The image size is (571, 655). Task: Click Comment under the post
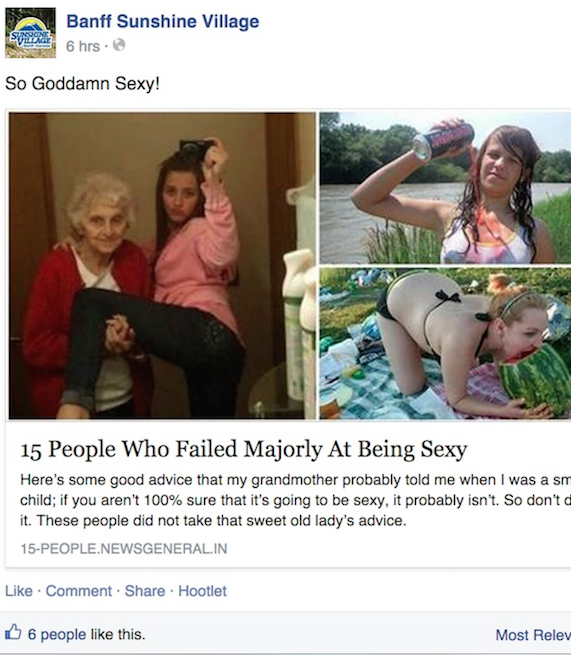[x=79, y=591]
